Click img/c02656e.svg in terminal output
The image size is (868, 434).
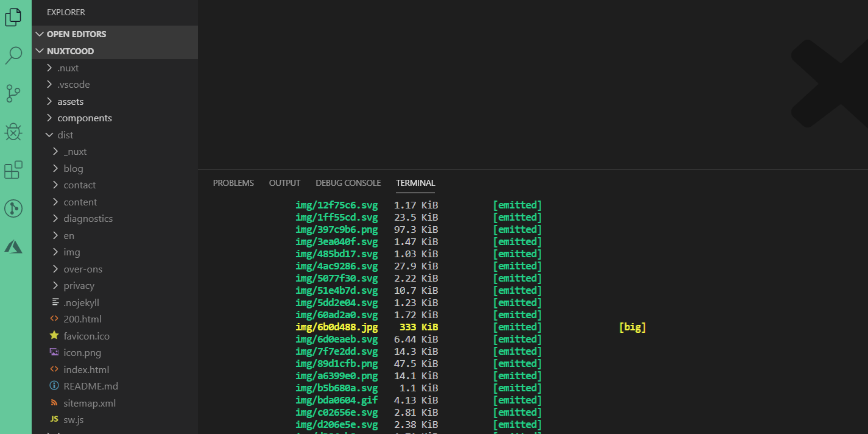(336, 413)
